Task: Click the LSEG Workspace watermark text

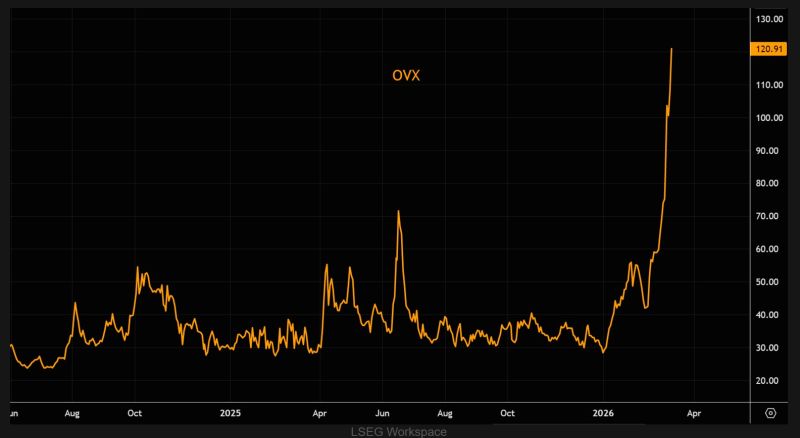Action: 399,431
